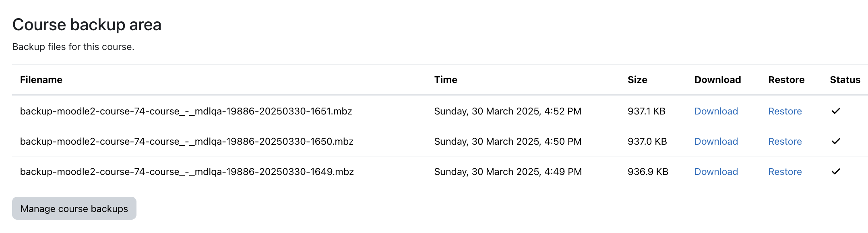The image size is (868, 233).
Task: Click the Filename column header
Action: coord(41,80)
